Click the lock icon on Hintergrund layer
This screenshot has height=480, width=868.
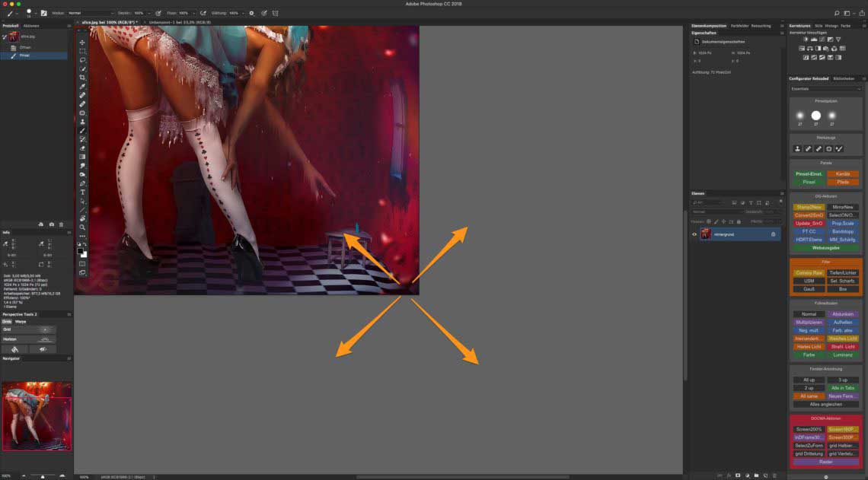(x=773, y=234)
